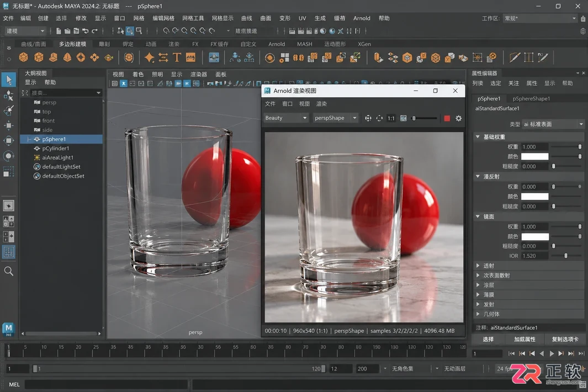The width and height of the screenshot is (588, 392).
Task: Click the IOR slider in 镜面 section
Action: click(566, 256)
